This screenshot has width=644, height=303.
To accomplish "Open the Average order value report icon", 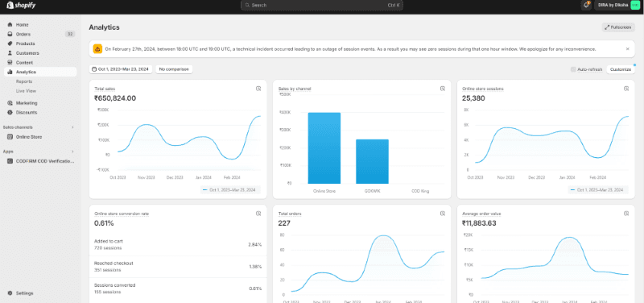I will click(x=626, y=214).
